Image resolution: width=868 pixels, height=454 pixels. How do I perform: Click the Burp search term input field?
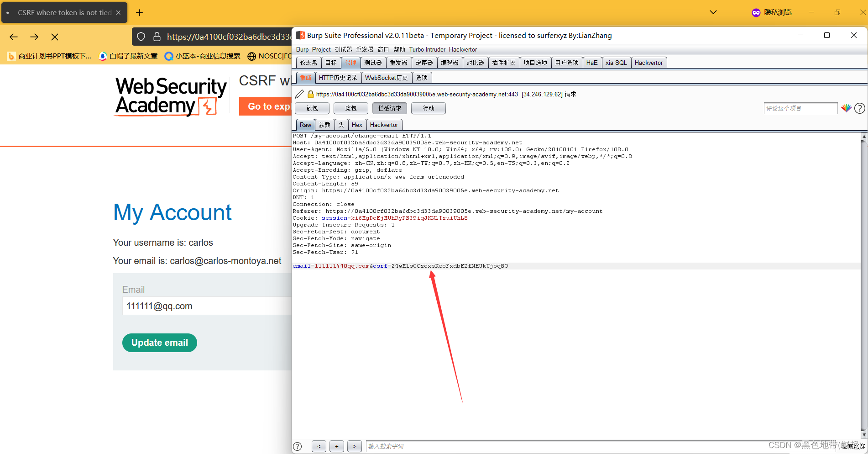click(601, 446)
